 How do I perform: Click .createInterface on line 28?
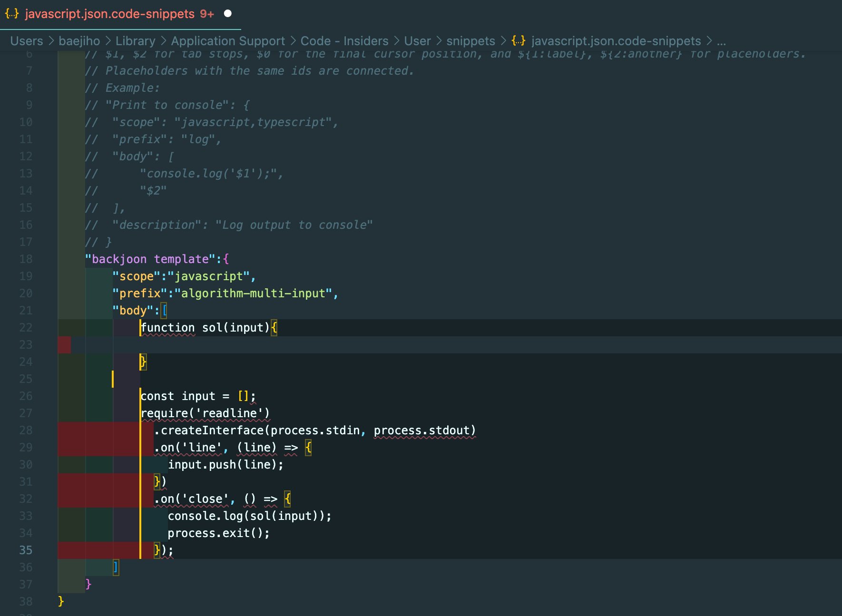tap(209, 430)
